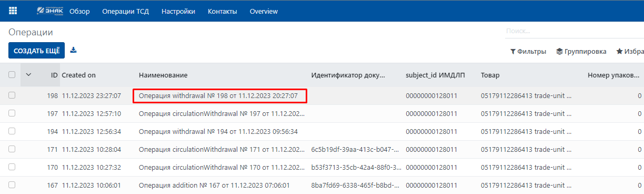The height and width of the screenshot is (194, 644).
Task: Click the date 11.12.2023 10:28:04 cell
Action: pyautogui.click(x=92, y=150)
